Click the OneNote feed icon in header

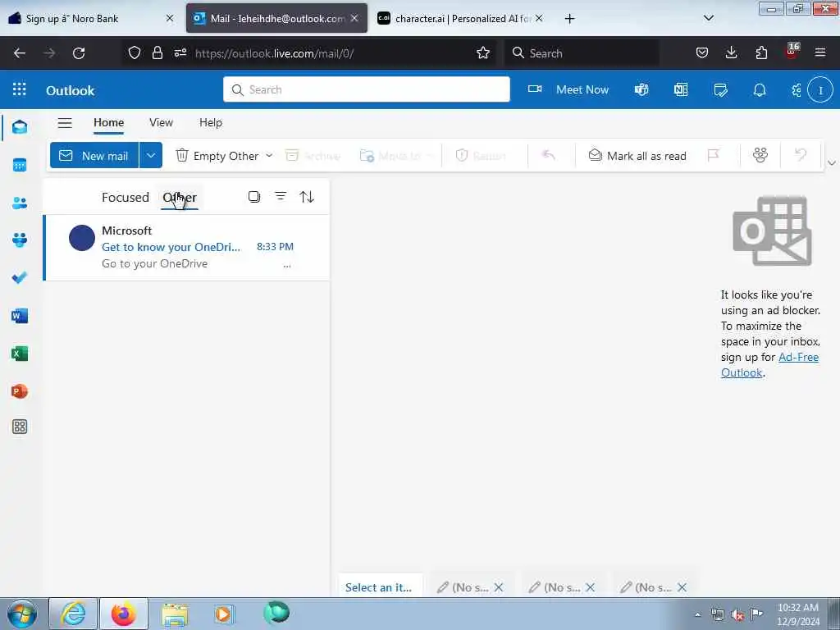tap(681, 90)
